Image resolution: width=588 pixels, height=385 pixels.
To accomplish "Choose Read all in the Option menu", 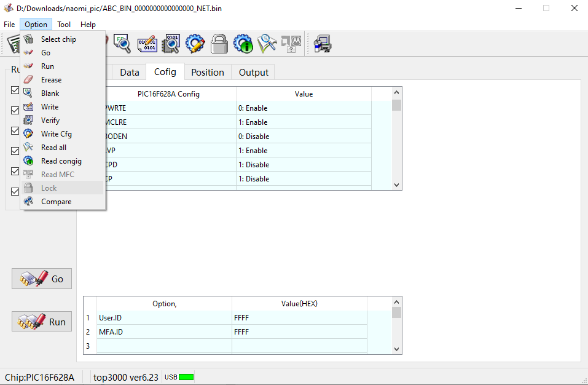I will tap(62, 147).
